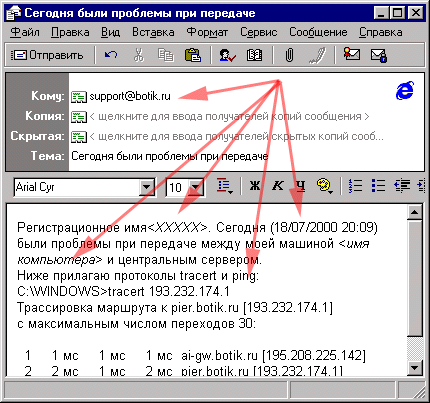Toggle bold (Ж) formatting

255,186
